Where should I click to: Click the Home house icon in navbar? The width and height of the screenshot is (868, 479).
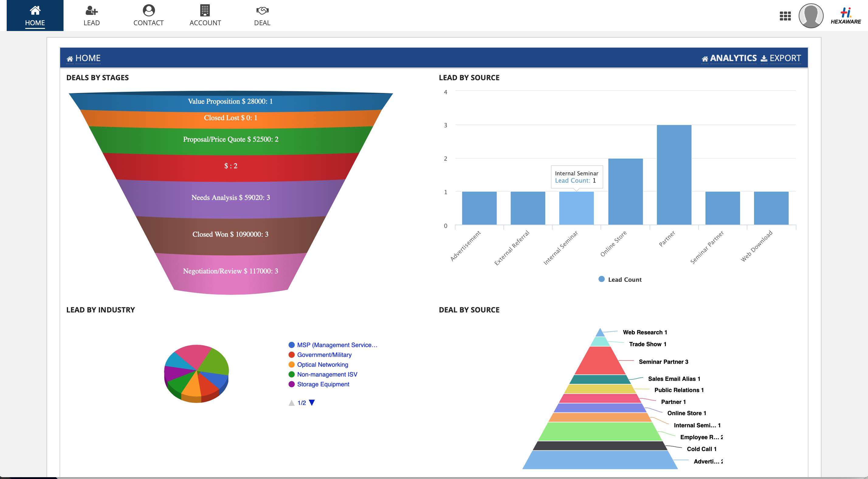tap(35, 10)
